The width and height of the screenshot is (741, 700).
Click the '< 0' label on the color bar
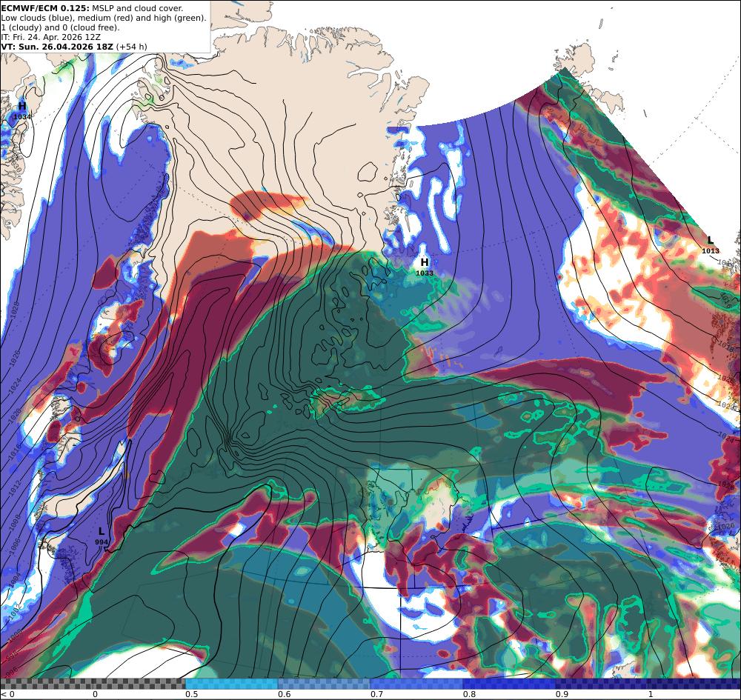(8, 694)
